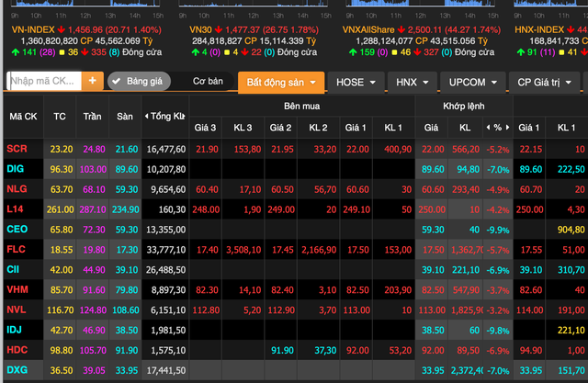Click the orange plus add-symbol button
This screenshot has width=588, height=383.
(x=92, y=81)
